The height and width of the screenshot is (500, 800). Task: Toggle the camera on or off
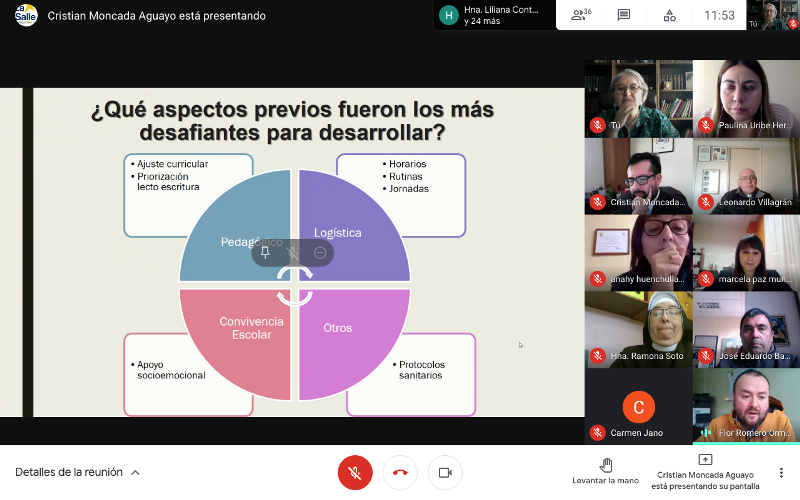click(x=445, y=472)
